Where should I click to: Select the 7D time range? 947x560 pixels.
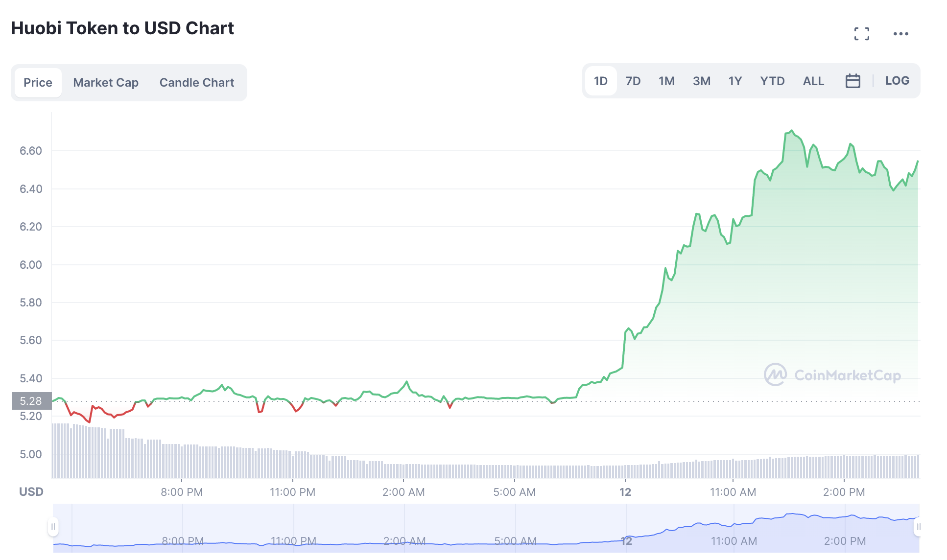(633, 81)
